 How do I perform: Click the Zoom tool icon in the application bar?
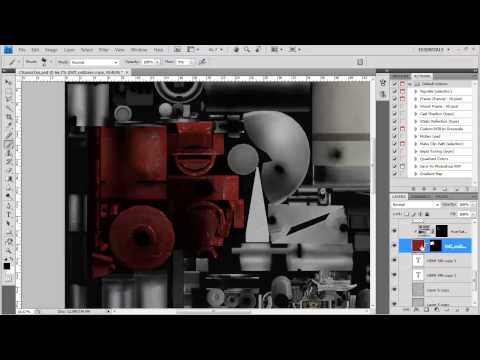click(247, 50)
